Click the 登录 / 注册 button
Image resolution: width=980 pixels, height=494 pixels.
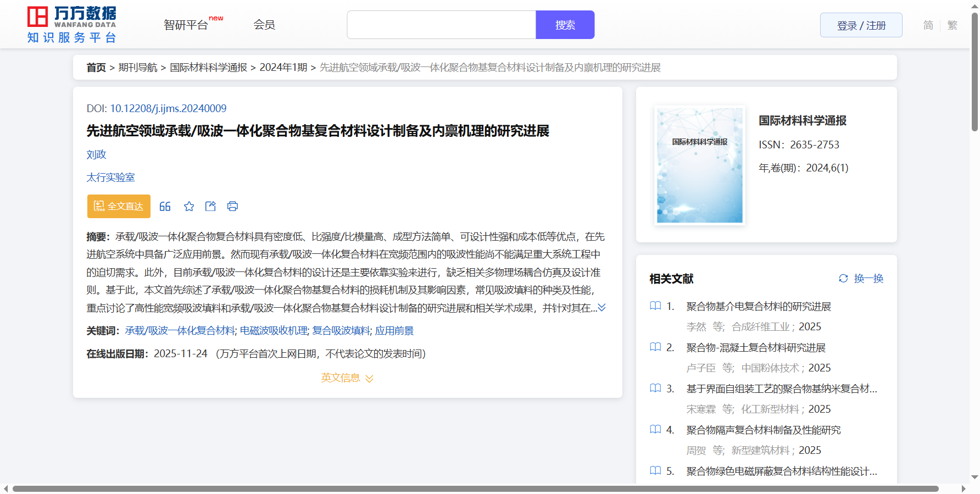[x=861, y=25]
